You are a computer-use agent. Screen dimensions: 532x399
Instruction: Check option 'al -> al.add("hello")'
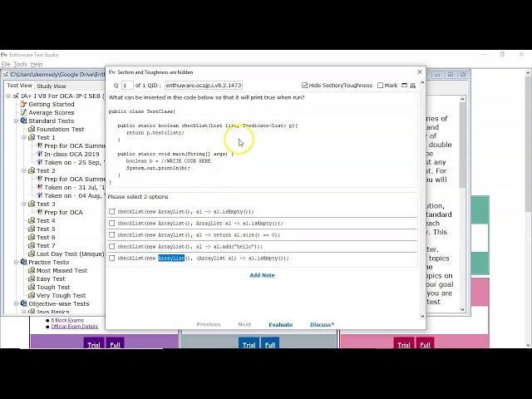point(112,246)
